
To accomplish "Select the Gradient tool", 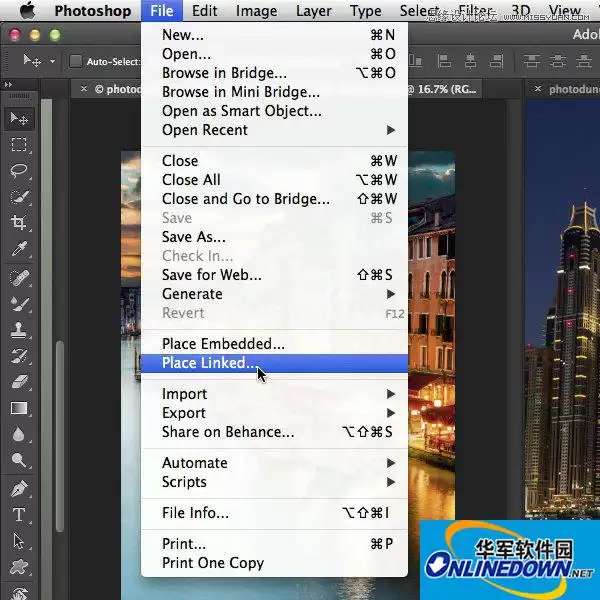I will click(x=19, y=408).
